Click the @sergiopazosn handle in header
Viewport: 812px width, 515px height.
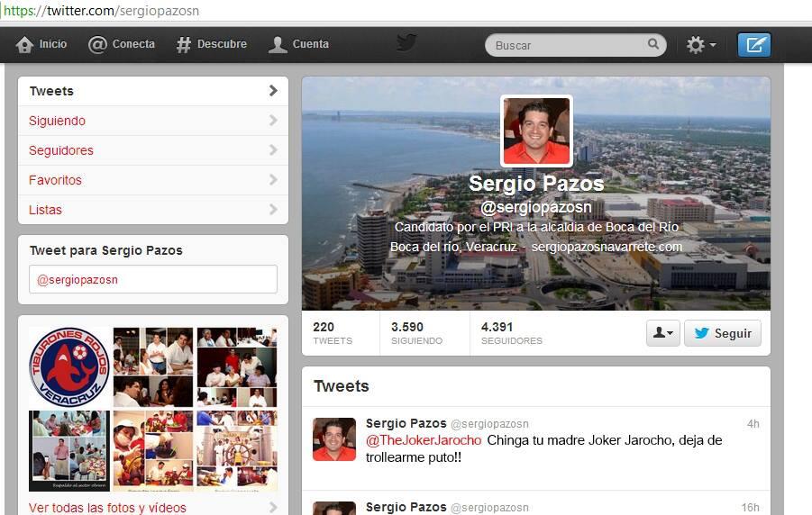(x=536, y=207)
